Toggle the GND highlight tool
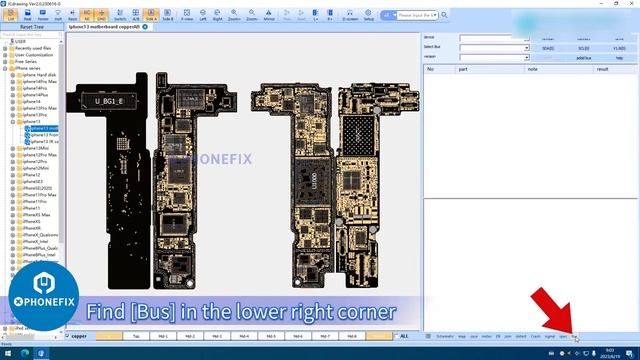Image resolution: width=640 pixels, height=360 pixels. tap(101, 15)
